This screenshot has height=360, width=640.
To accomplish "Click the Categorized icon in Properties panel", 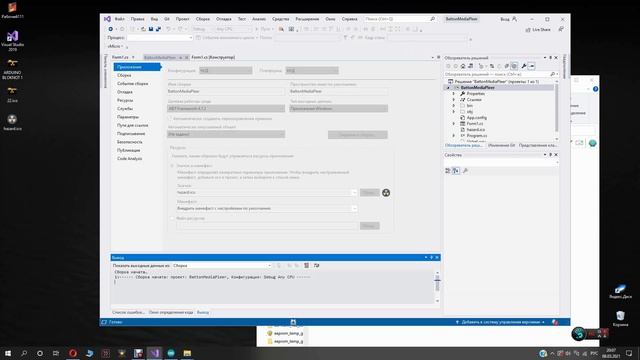I will 448,171.
